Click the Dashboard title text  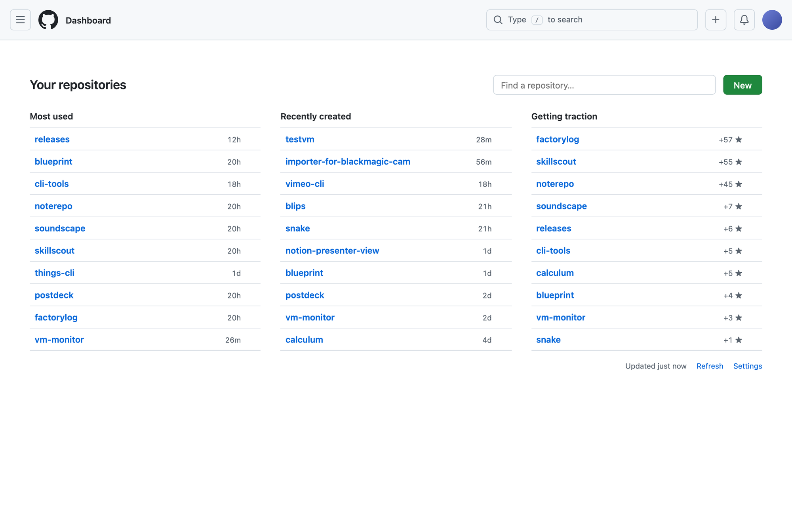pyautogui.click(x=88, y=20)
